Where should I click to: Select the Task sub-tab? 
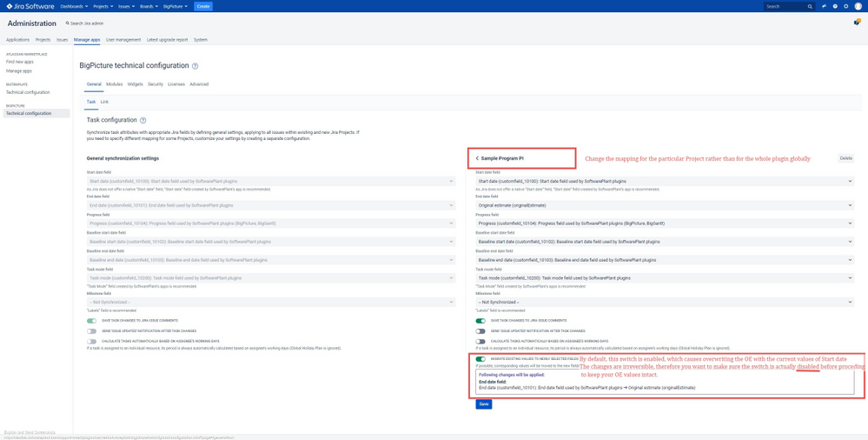[x=91, y=102]
